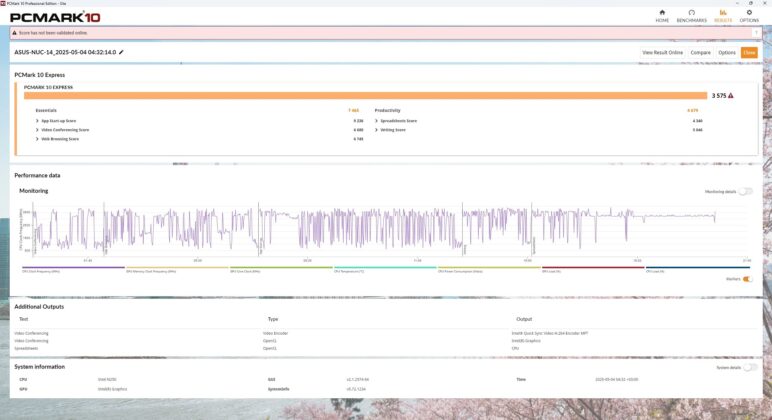
Task: Click the pencil icon to rename result
Action: pyautogui.click(x=121, y=52)
